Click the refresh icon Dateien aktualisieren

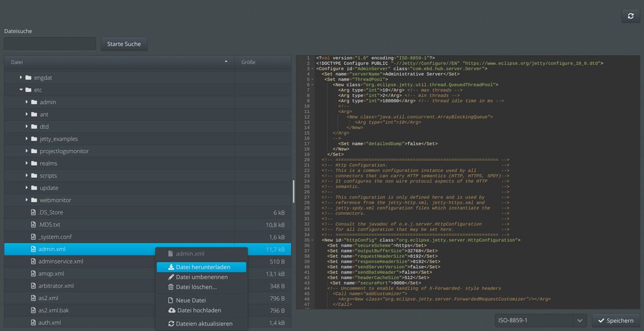coord(171,324)
